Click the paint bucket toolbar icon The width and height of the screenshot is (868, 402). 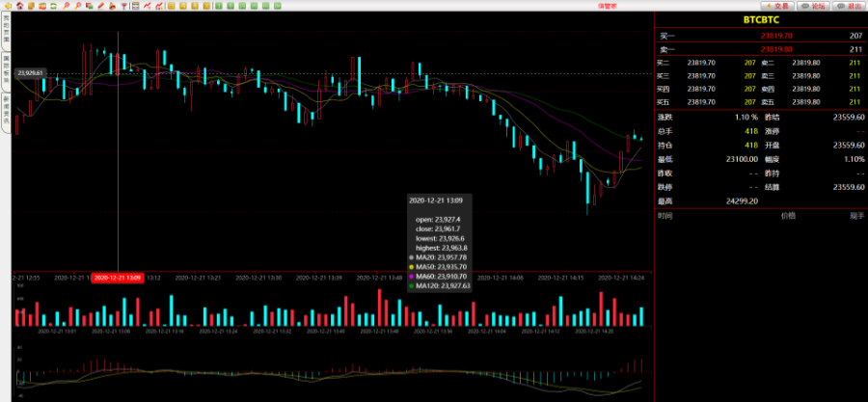pos(113,6)
